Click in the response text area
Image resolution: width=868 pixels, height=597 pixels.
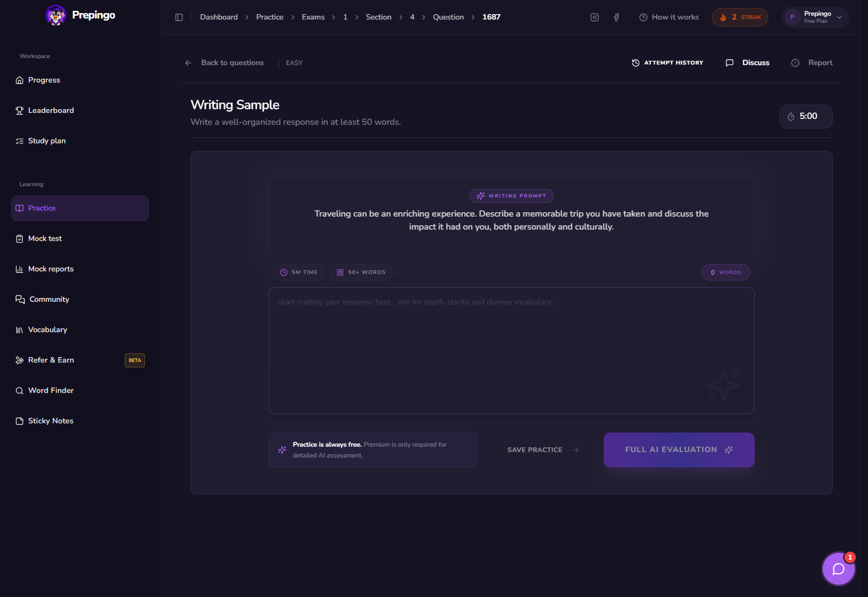tap(512, 351)
